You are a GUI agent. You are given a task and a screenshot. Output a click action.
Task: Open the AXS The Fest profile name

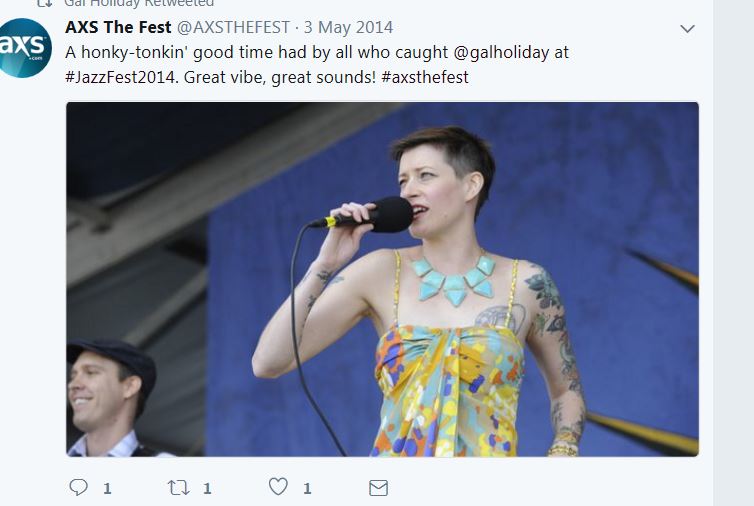click(118, 27)
